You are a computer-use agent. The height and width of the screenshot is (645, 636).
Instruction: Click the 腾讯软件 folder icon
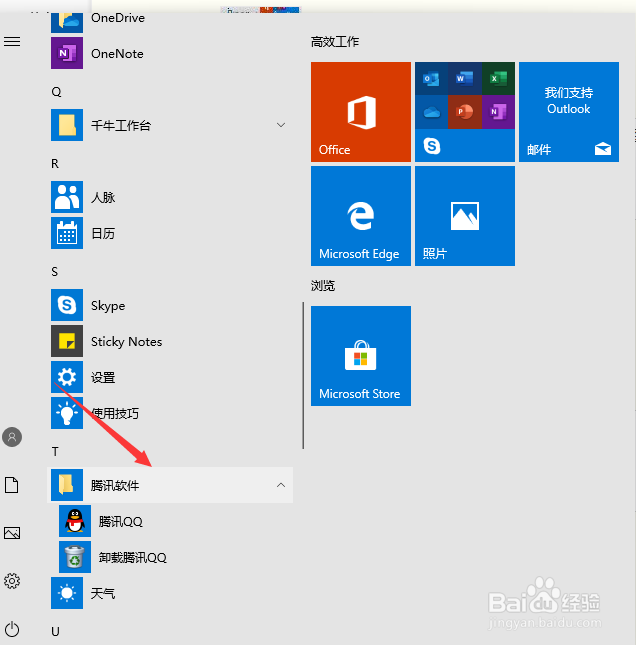tap(67, 485)
